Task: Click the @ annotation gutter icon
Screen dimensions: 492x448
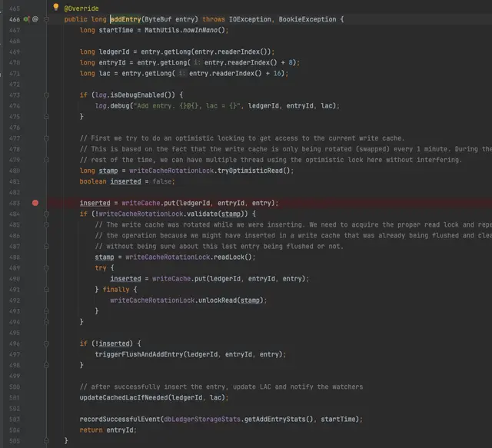Action: tap(35, 19)
